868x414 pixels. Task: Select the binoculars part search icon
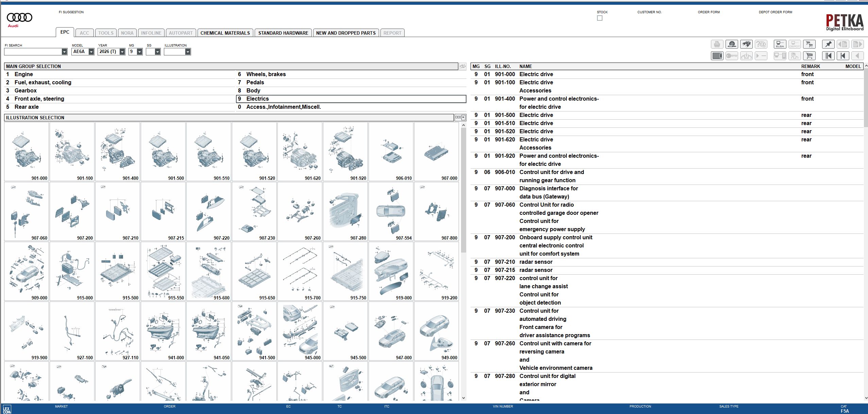click(x=746, y=44)
